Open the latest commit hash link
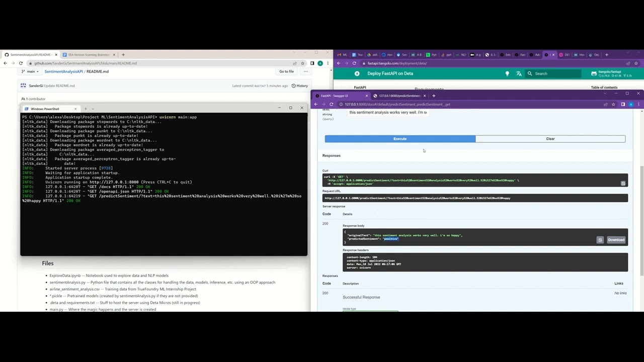The width and height of the screenshot is (644, 362). tap(260, 86)
